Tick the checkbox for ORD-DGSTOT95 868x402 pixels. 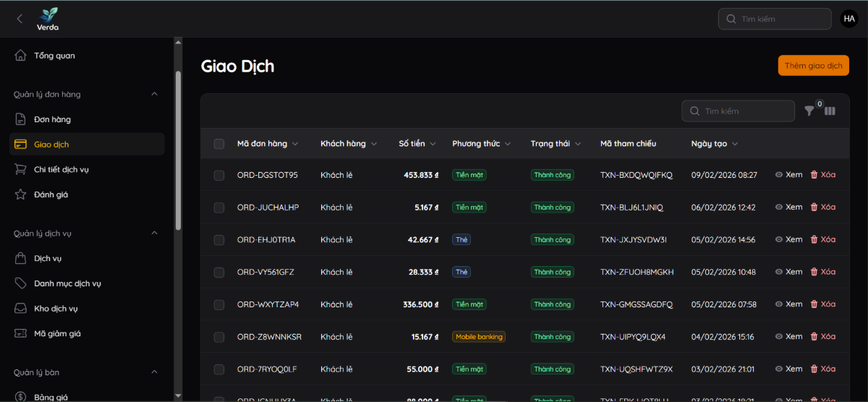[219, 175]
